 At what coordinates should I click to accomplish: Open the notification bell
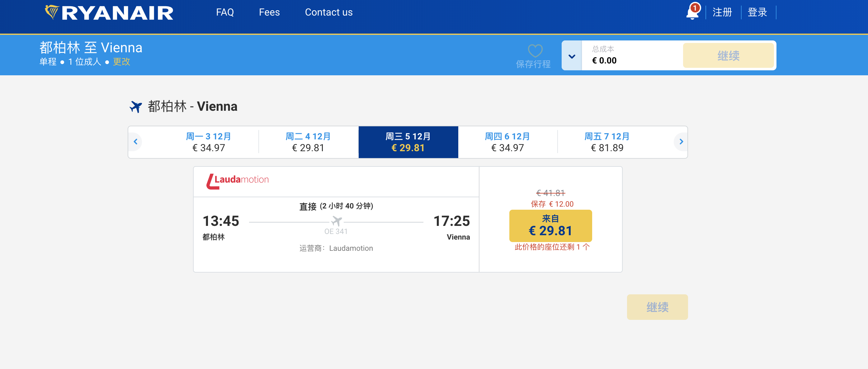[x=693, y=12]
